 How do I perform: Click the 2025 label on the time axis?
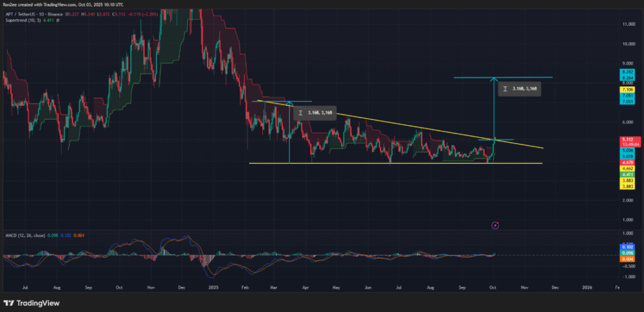coord(213,286)
